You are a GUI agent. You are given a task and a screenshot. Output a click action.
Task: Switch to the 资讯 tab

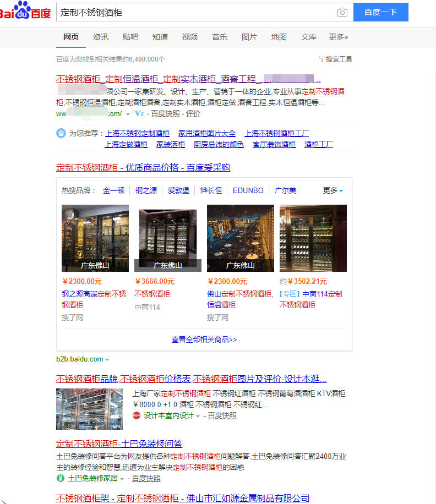coord(101,37)
